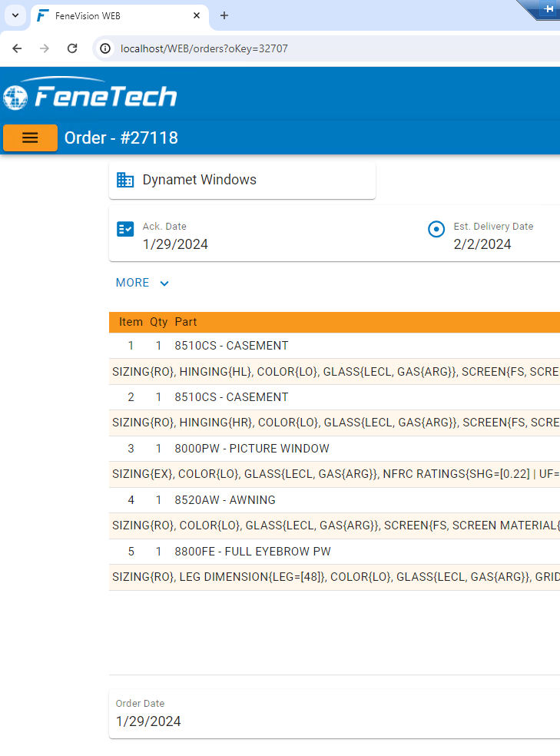The image size is (560, 756).
Task: Click the building icon beside Dynamet Windows
Action: pyautogui.click(x=125, y=180)
